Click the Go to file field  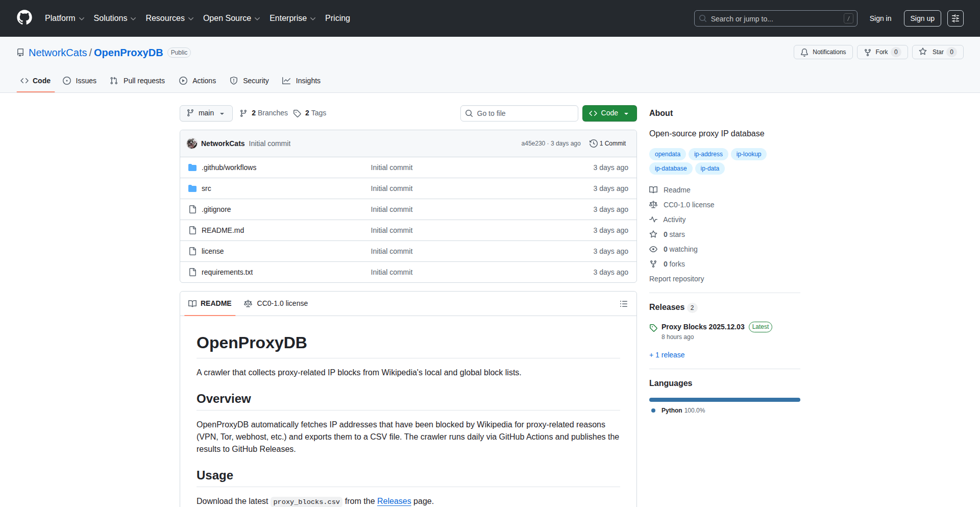[519, 113]
